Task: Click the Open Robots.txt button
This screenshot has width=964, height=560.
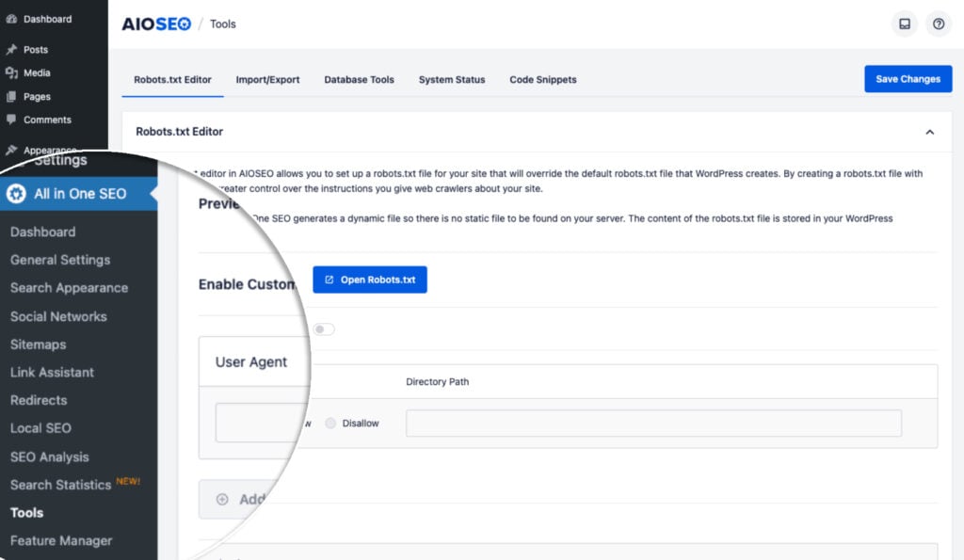Action: coord(369,280)
